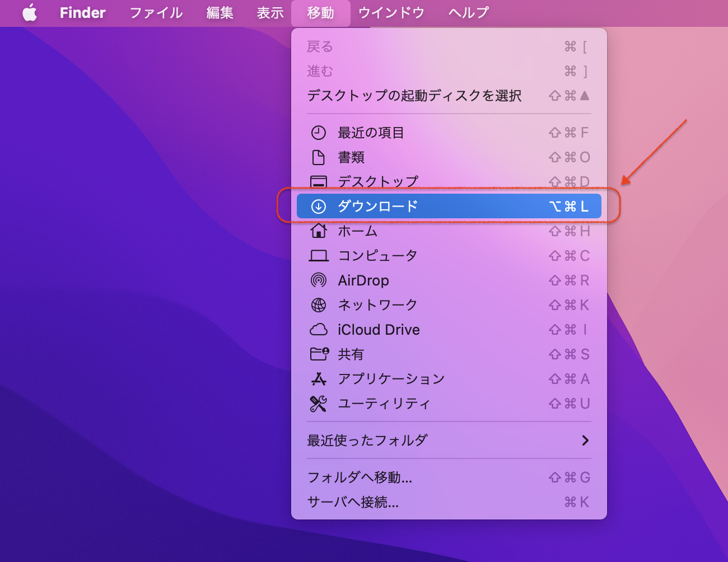This screenshot has width=728, height=562.
Task: Open the Apple menu logo
Action: 30,12
